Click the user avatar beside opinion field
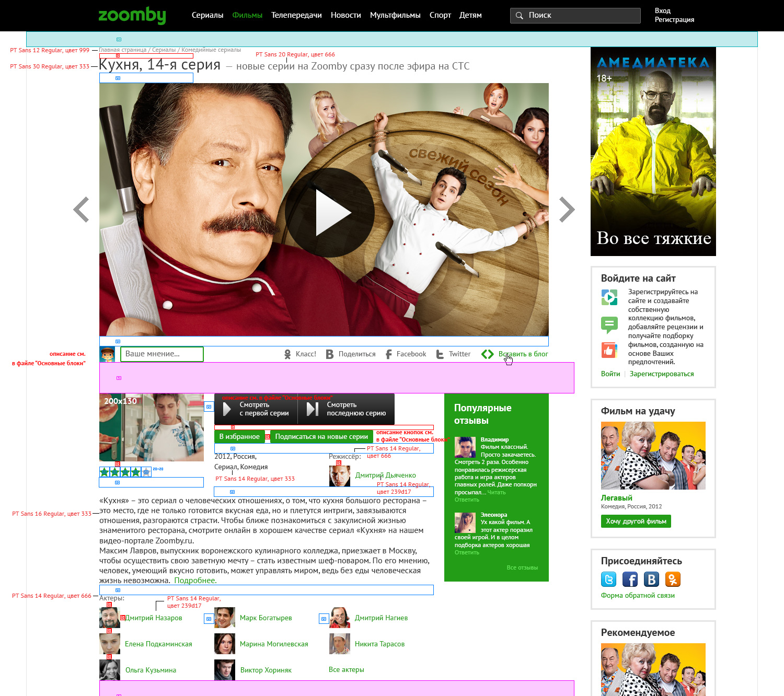This screenshot has height=696, width=784. click(x=107, y=354)
